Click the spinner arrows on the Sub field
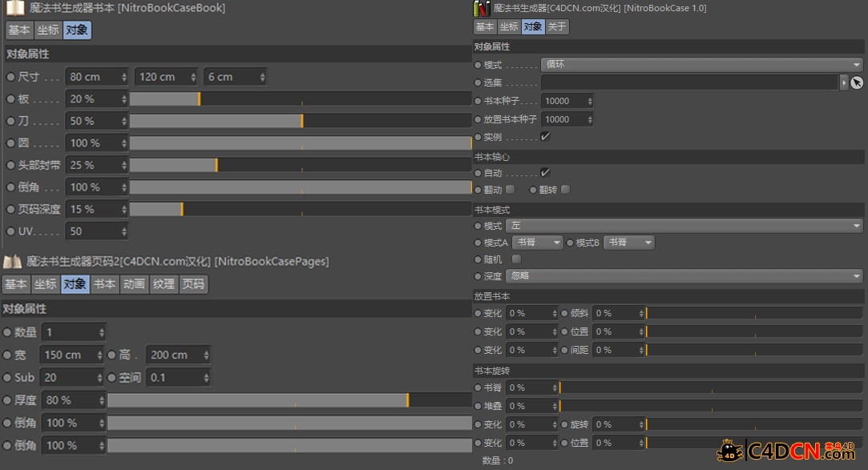The height and width of the screenshot is (470, 868). 99,378
